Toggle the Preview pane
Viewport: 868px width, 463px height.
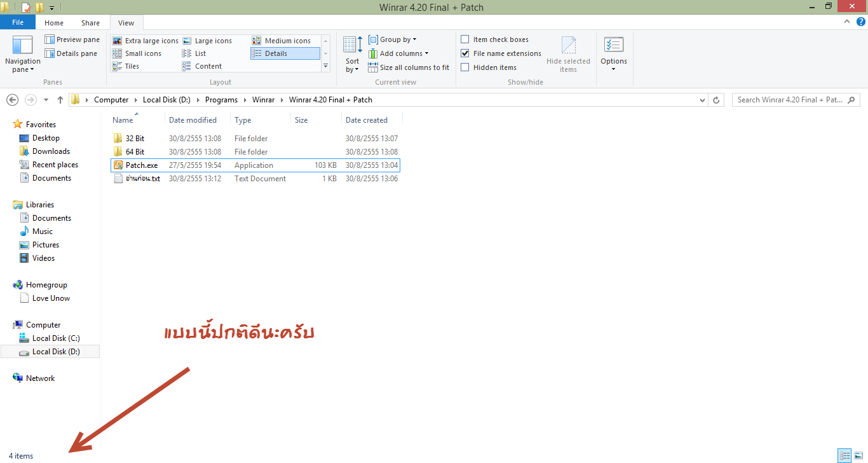click(x=72, y=39)
